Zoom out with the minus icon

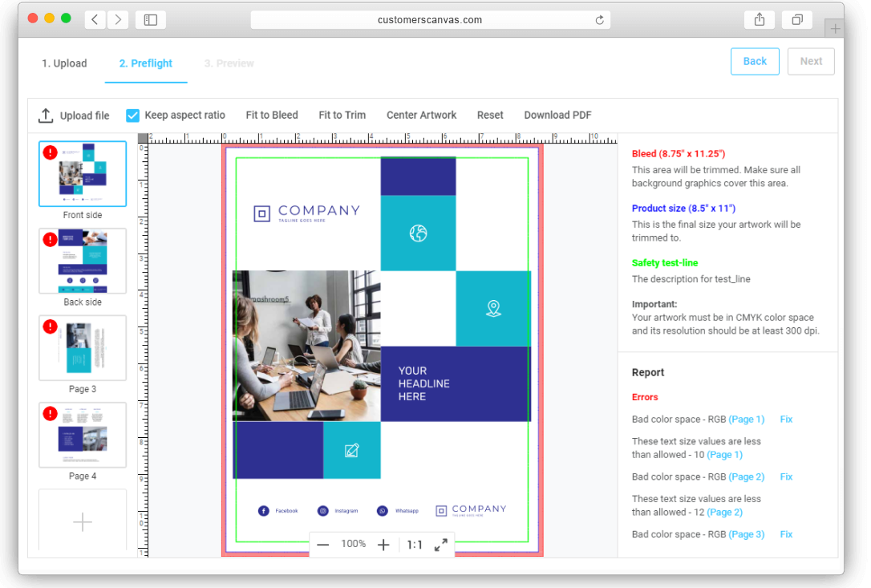322,545
